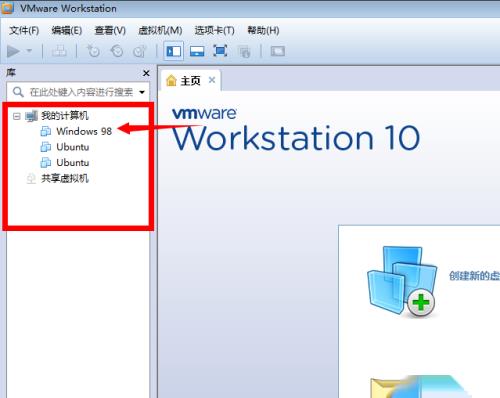Click the Windows 98 VM icon
The width and height of the screenshot is (500, 398).
click(x=45, y=131)
